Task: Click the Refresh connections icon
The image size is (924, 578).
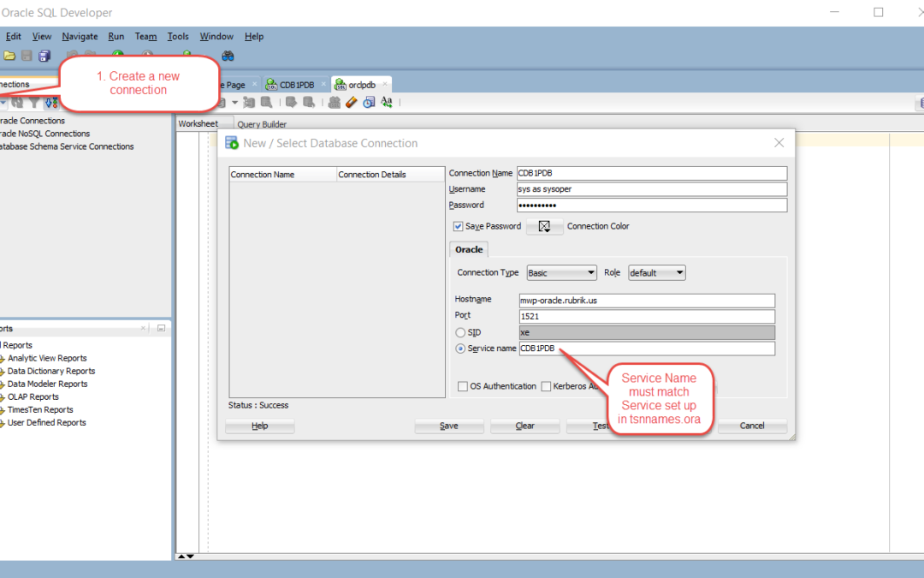Action: click(x=17, y=103)
